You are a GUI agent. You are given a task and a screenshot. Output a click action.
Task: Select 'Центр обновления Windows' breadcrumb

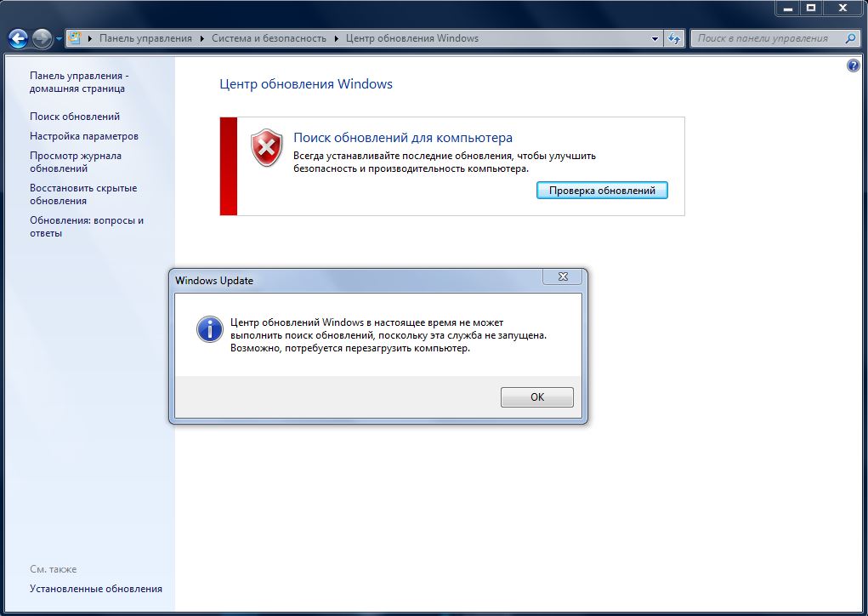click(x=411, y=38)
